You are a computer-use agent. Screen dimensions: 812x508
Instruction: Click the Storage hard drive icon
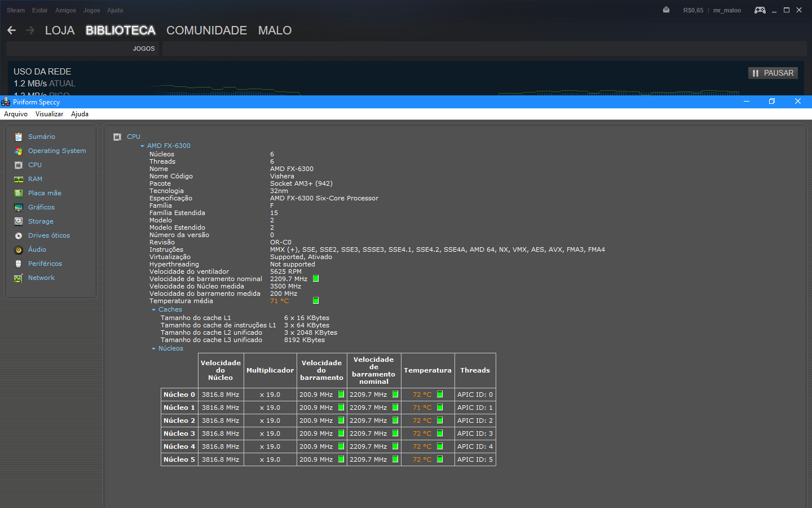click(19, 221)
